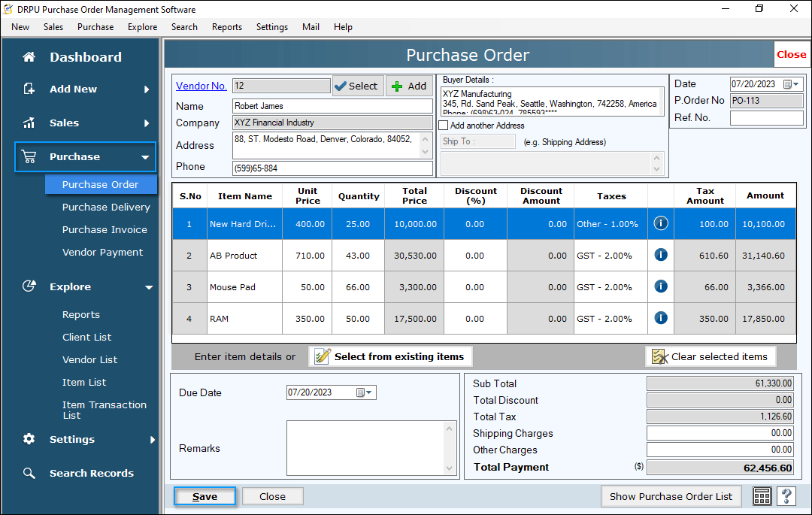The image size is (812, 515).
Task: Open the help question mark icon
Action: tap(786, 496)
